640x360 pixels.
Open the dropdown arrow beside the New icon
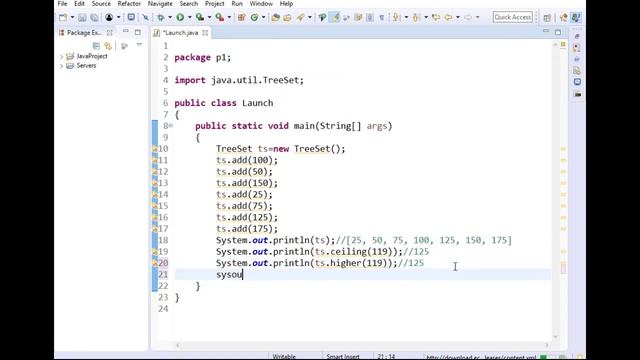72,18
